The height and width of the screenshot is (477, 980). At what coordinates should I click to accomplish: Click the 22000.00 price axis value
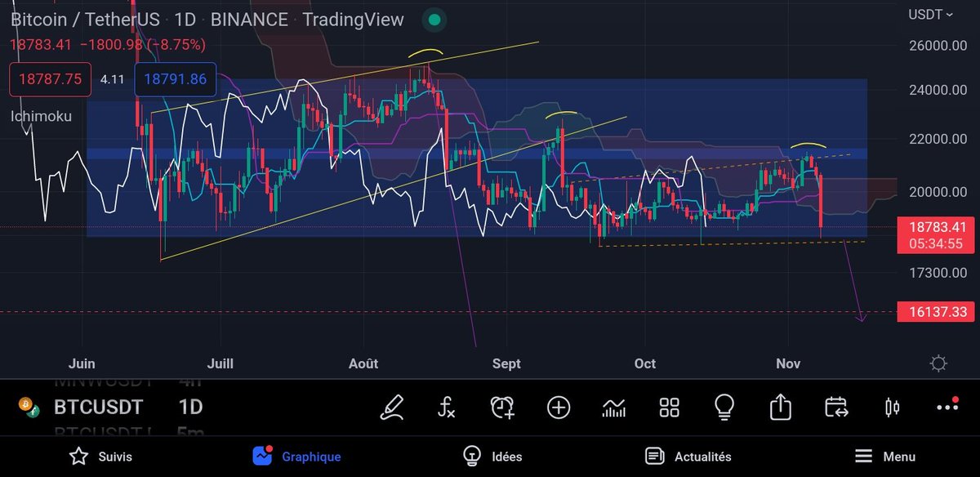coord(937,139)
